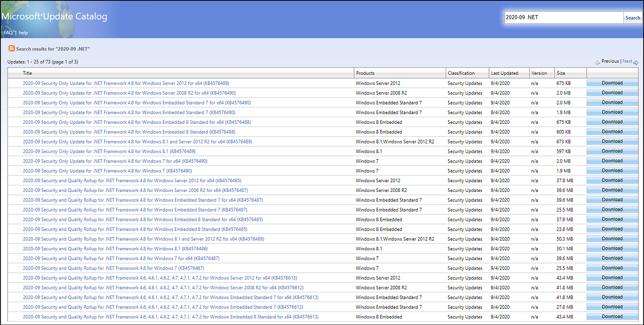644x325 pixels.
Task: Sort results by Size column header
Action: pos(561,73)
